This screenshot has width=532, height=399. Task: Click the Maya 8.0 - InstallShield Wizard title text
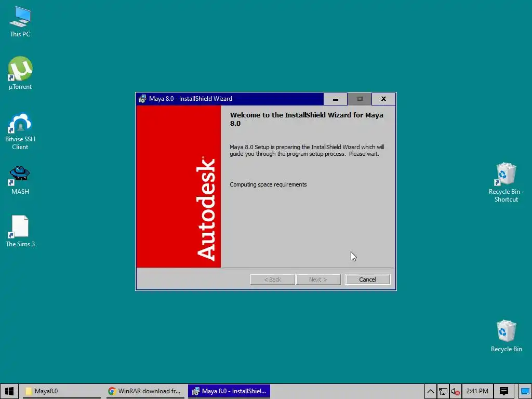(191, 99)
